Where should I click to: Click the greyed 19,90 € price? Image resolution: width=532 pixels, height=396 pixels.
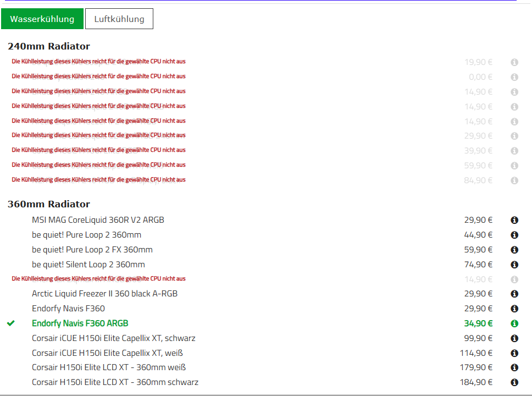478,62
